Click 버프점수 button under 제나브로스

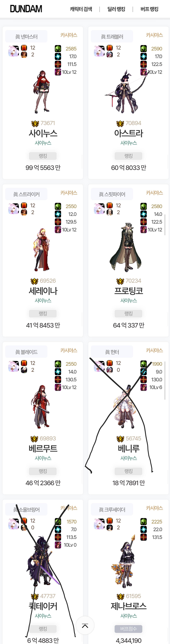[129, 629]
